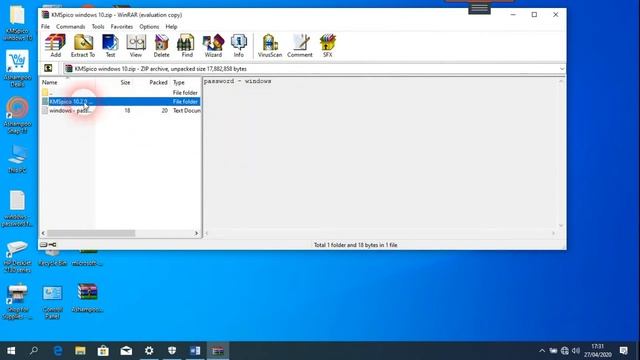Open the Mail app from the taskbar
This screenshot has height=360, width=640.
[126, 351]
